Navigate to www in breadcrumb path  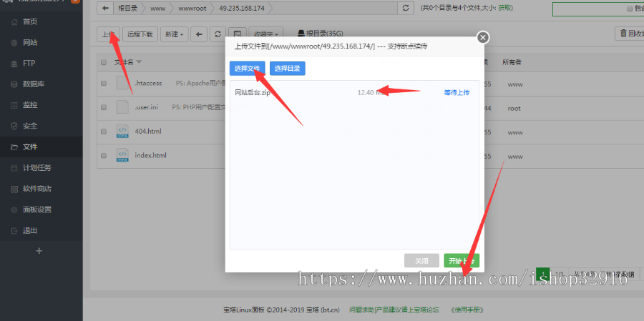click(x=157, y=8)
